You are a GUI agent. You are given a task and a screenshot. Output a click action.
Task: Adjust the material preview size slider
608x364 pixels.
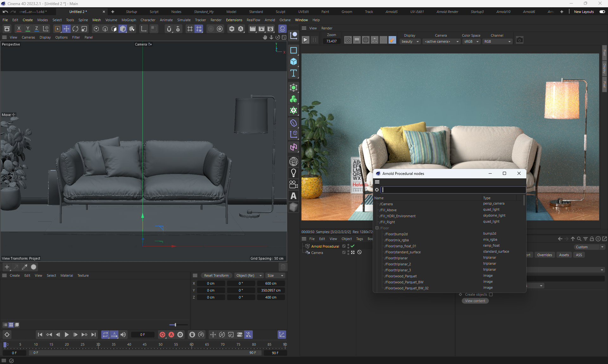click(175, 325)
